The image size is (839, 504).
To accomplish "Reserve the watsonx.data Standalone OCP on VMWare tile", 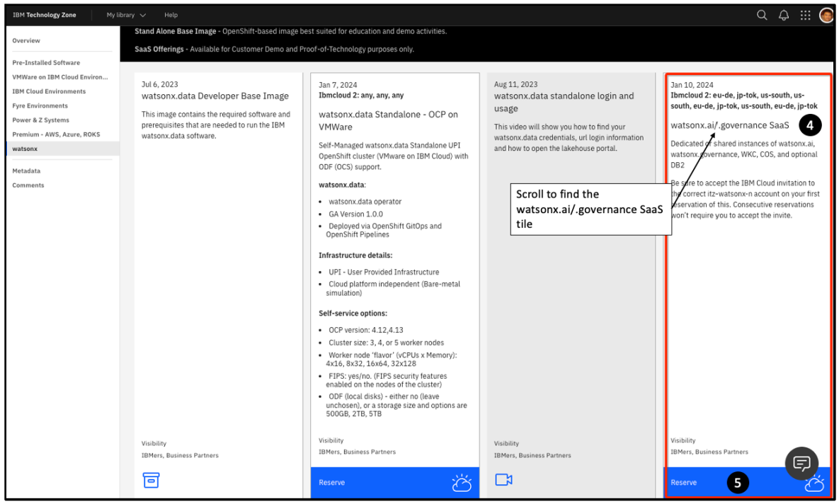I will [395, 483].
